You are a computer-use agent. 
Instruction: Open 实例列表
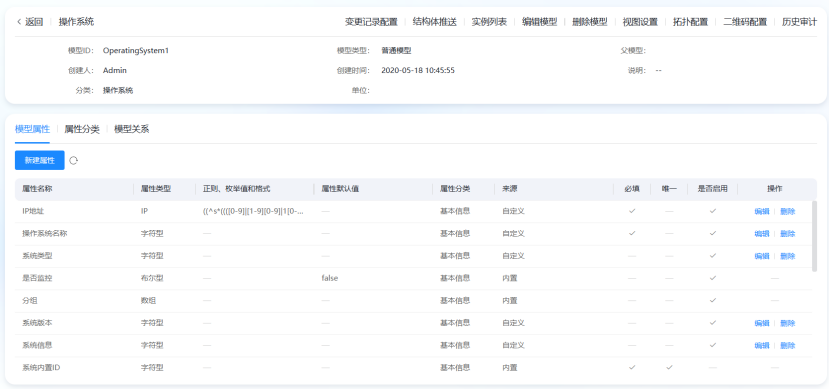(489, 22)
